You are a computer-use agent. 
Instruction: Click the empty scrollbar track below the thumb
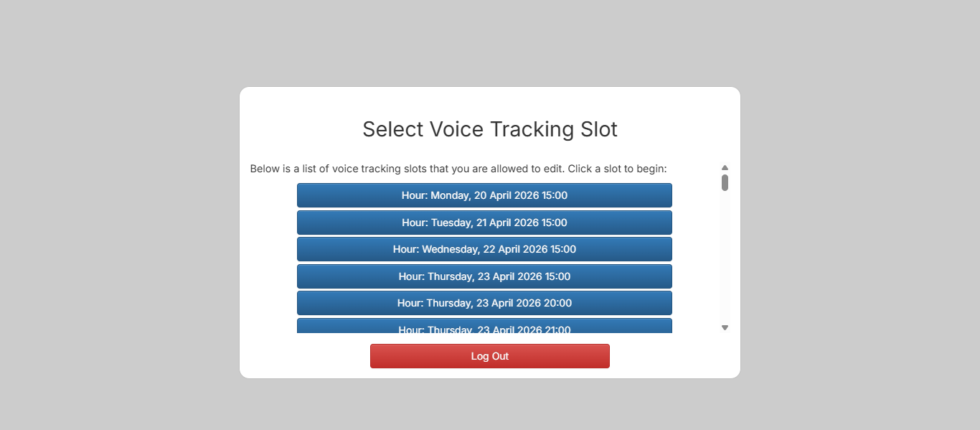[x=725, y=258]
